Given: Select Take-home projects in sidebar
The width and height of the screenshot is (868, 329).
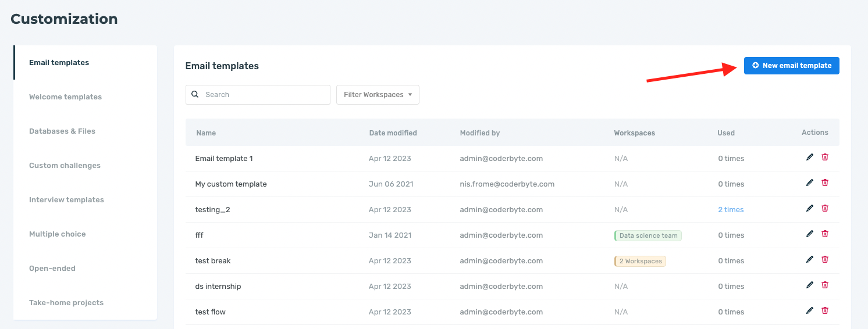Looking at the screenshot, I should [x=66, y=303].
